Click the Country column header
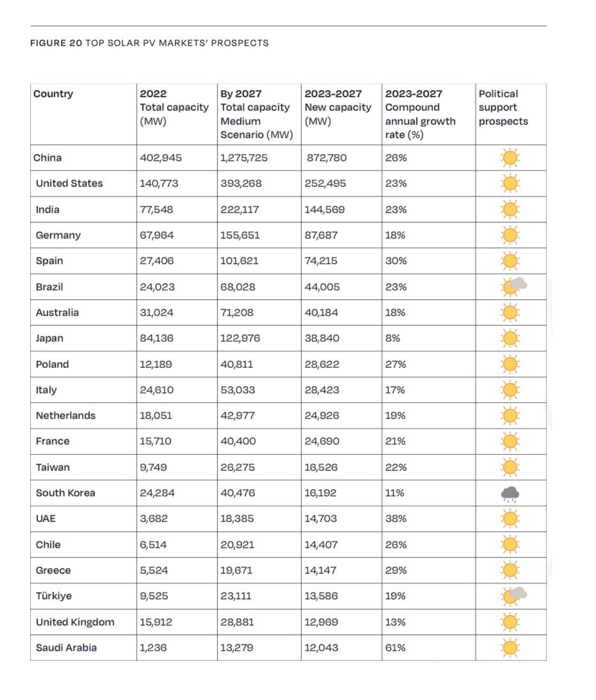This screenshot has width=596, height=700. (x=53, y=94)
